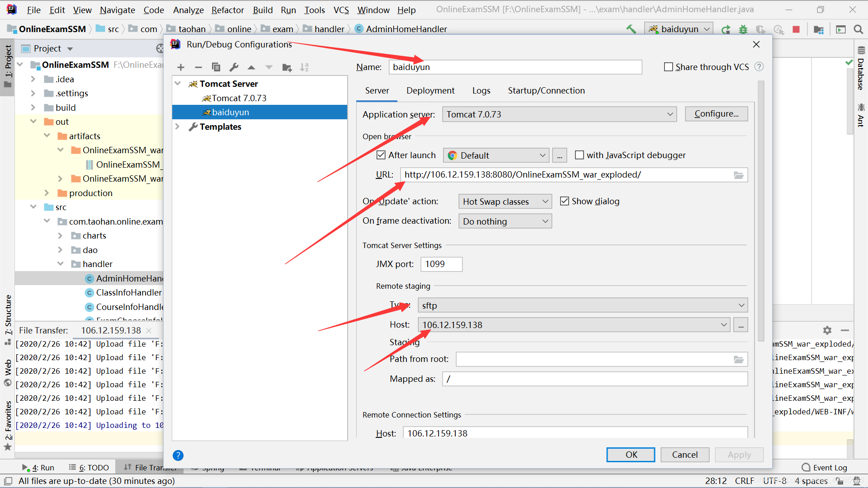Screen dimensions: 868x488
Task: Select the Deployment tab
Action: [430, 90]
